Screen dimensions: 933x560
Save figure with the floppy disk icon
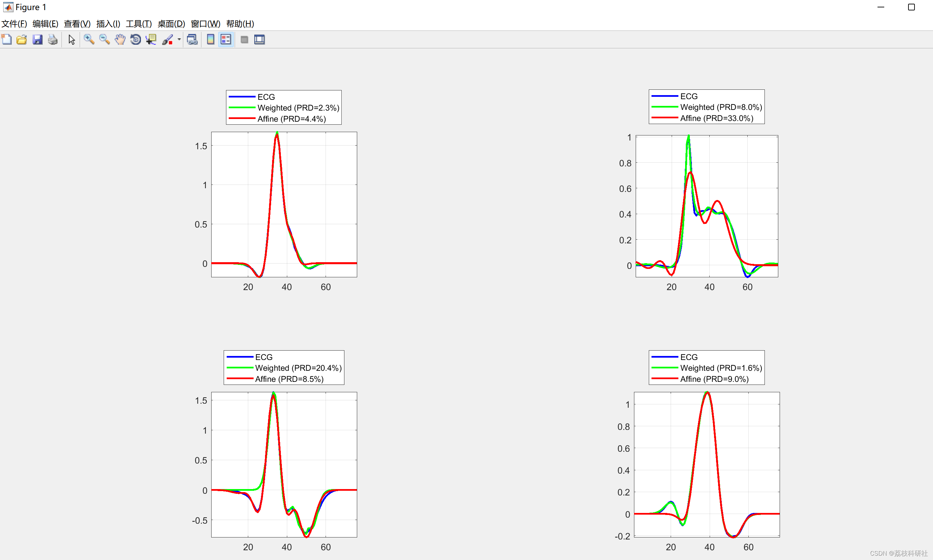(x=37, y=40)
